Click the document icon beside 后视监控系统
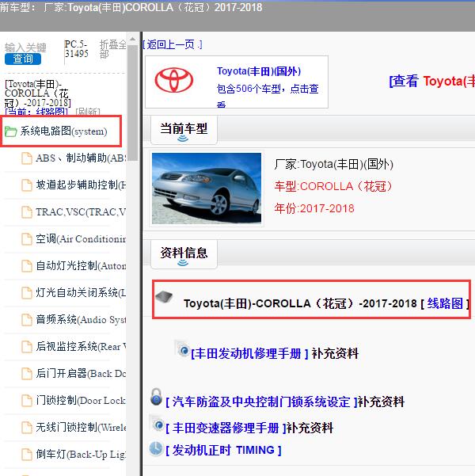This screenshot has height=476, width=475. point(27,347)
